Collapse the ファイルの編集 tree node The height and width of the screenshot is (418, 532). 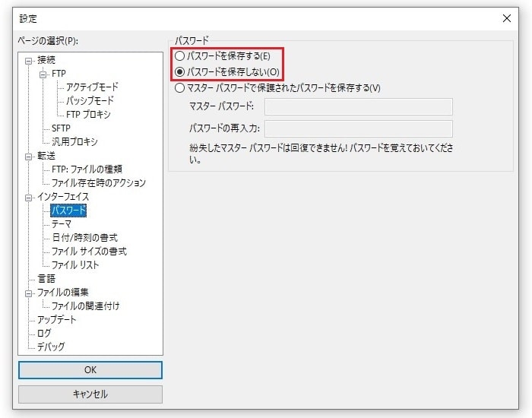point(29,293)
